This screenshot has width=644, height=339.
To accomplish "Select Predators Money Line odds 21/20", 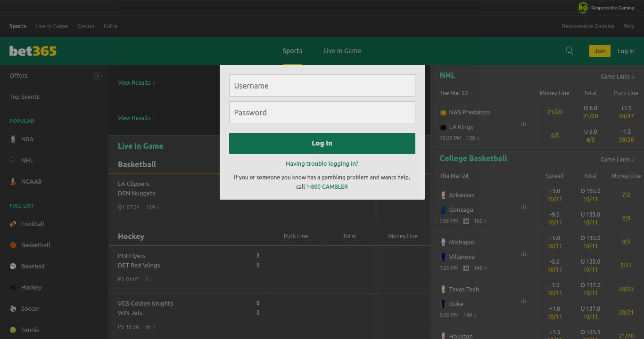I will point(554,112).
